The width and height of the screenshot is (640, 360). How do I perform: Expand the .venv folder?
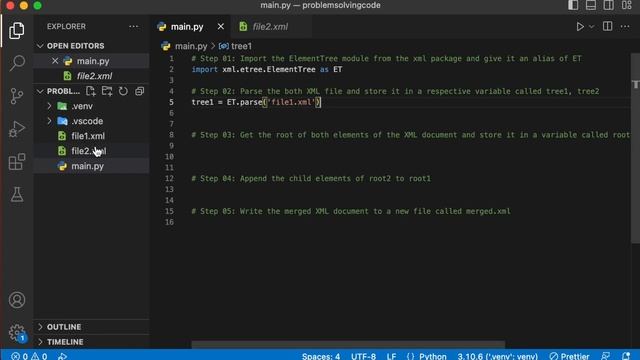tap(50, 106)
